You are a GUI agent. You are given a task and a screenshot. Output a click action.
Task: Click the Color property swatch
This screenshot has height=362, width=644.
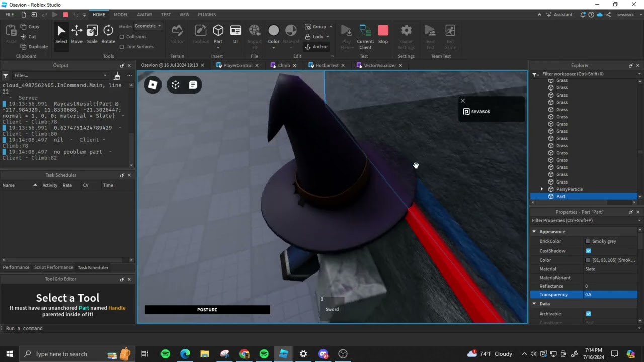point(588,260)
